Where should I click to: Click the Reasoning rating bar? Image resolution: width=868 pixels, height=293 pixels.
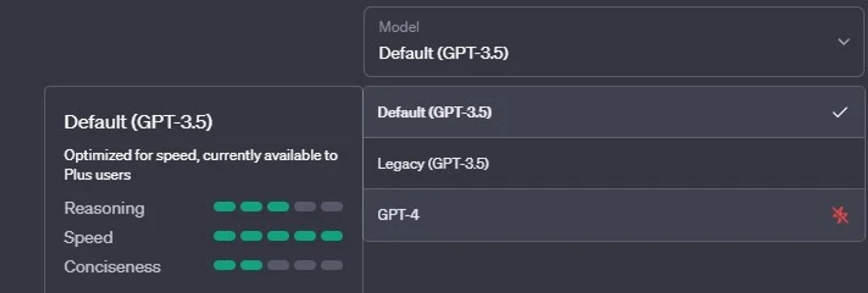pos(278,207)
